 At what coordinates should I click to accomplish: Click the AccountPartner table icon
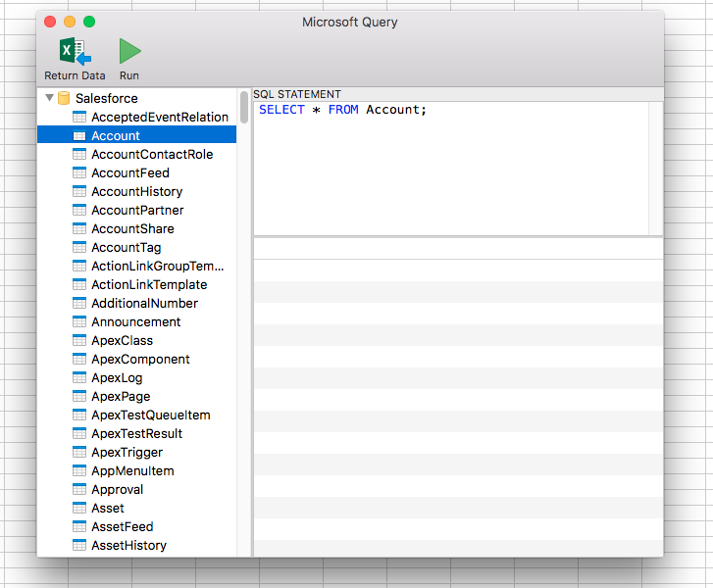point(79,210)
